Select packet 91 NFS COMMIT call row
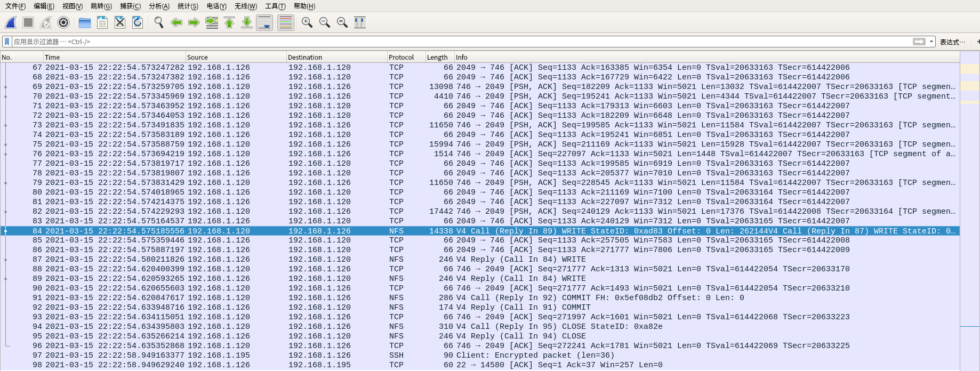This screenshot has height=371, width=980. [480, 298]
